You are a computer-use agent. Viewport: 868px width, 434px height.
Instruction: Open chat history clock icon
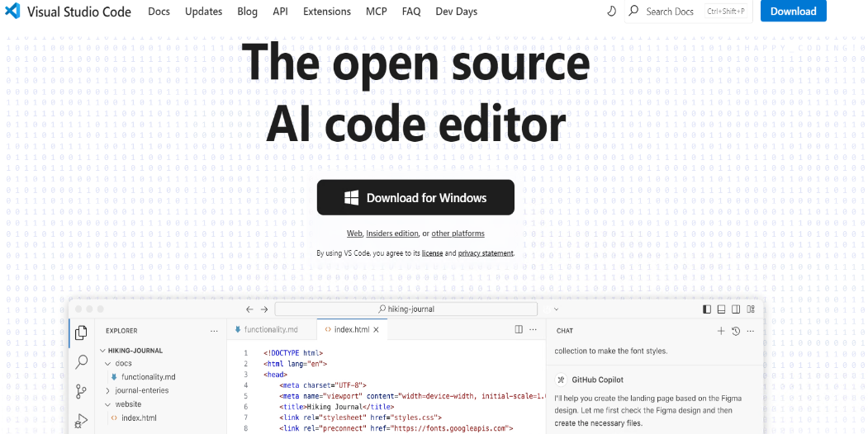click(x=736, y=331)
